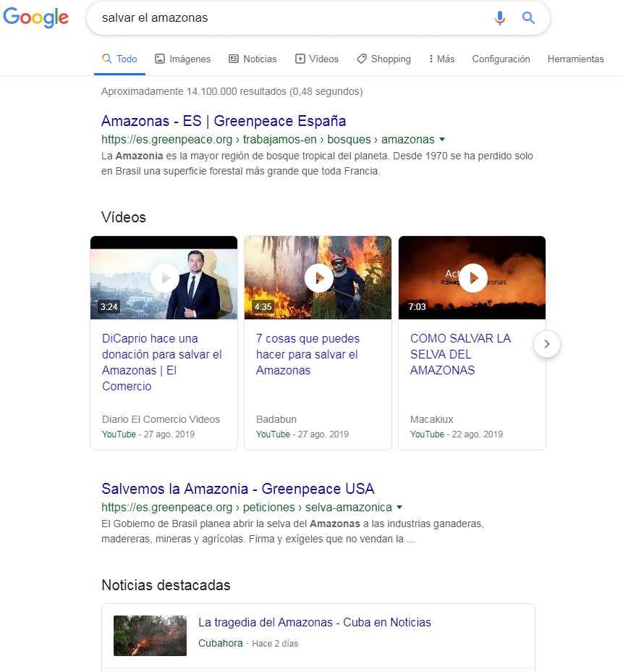Expand the Más menu
623x672 pixels.
coord(441,59)
